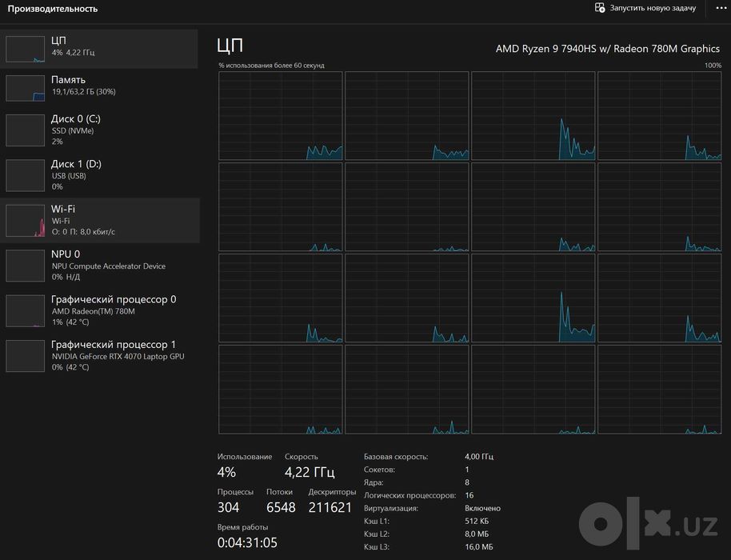Viewport: 731px width, 560px height.
Task: Click the large "4%" usage value under Использование
Action: 226,472
